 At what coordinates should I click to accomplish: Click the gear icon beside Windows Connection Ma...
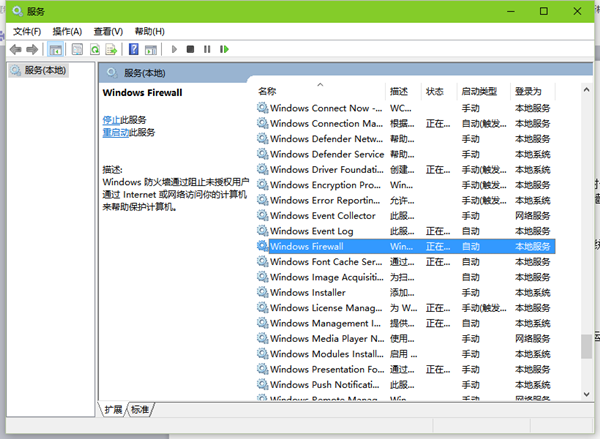click(x=262, y=123)
